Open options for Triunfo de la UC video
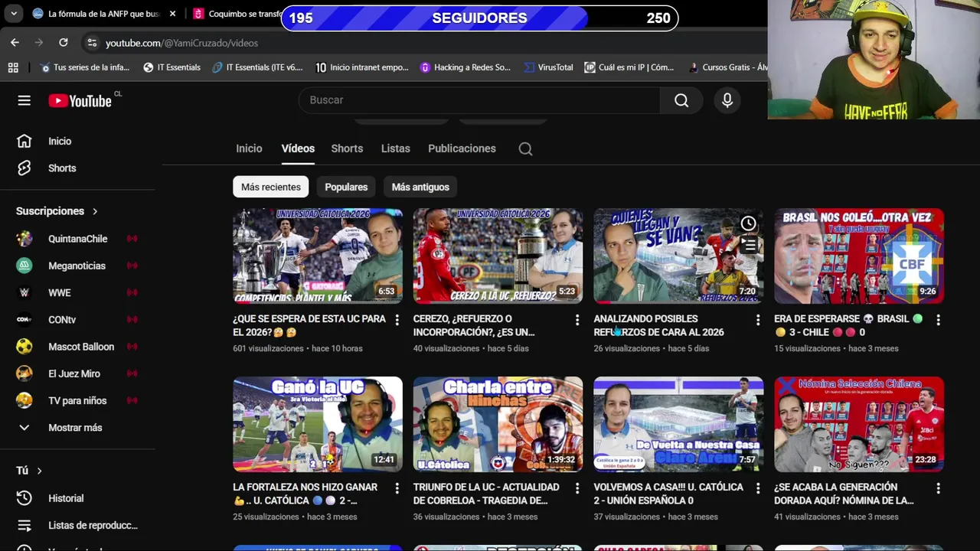The height and width of the screenshot is (551, 980). [577, 488]
